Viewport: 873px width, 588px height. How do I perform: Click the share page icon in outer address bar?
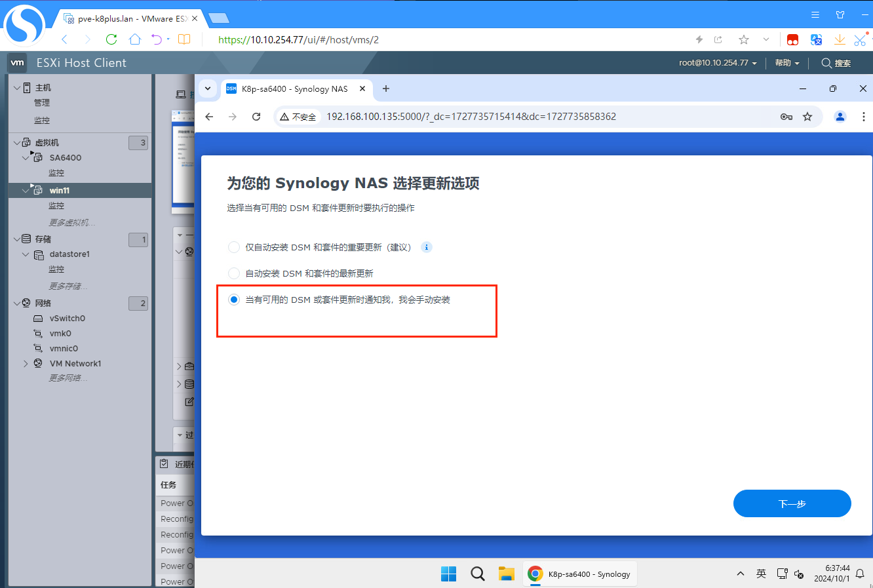click(718, 39)
